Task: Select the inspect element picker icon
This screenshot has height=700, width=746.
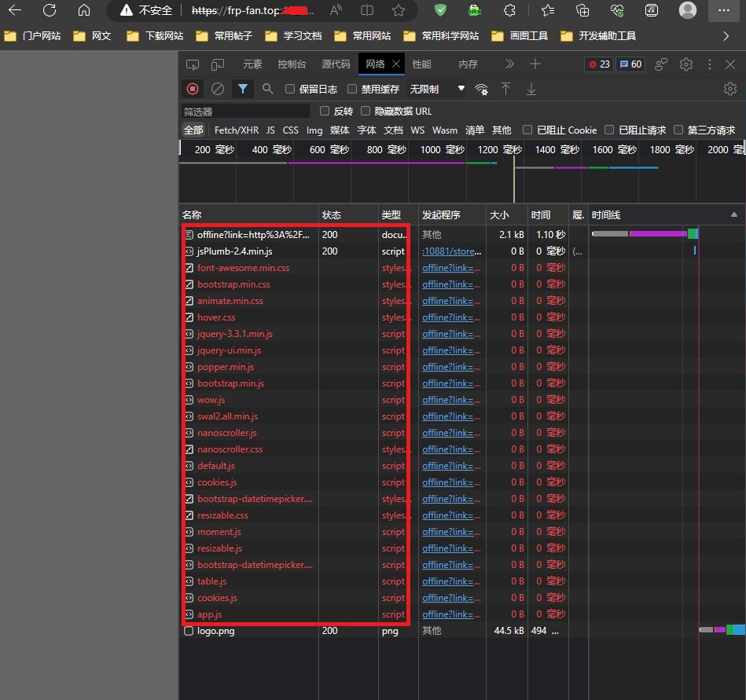Action: pyautogui.click(x=193, y=64)
